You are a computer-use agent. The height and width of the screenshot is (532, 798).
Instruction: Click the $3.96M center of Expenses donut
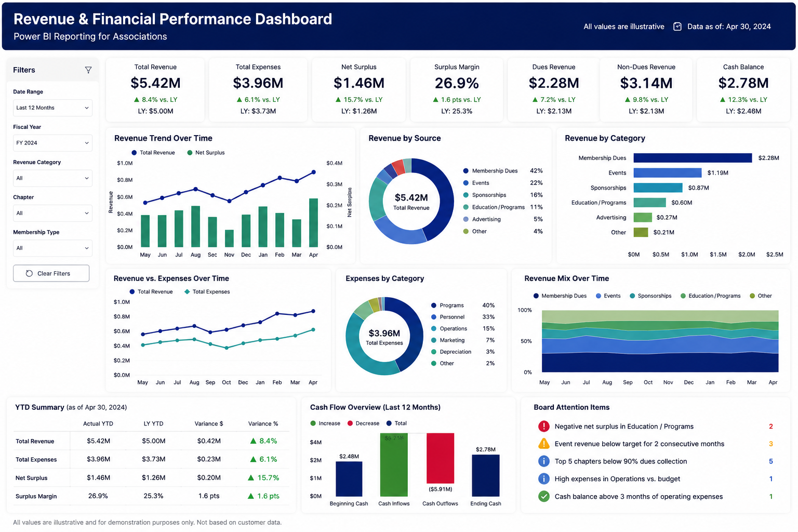pyautogui.click(x=384, y=333)
